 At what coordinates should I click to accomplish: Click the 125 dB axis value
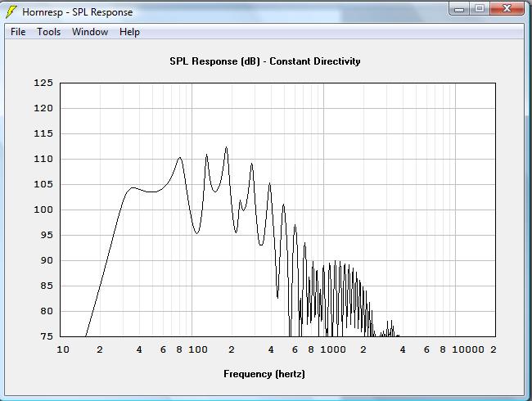pyautogui.click(x=43, y=83)
